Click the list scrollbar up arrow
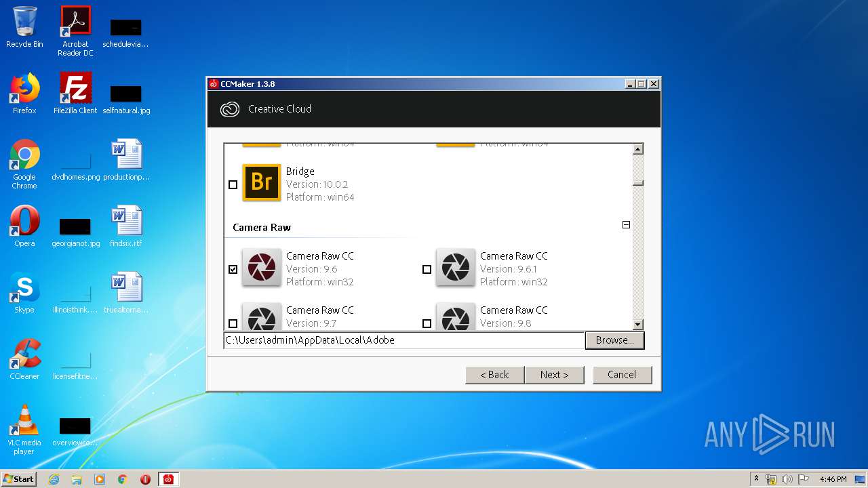Image resolution: width=868 pixels, height=488 pixels. [637, 149]
